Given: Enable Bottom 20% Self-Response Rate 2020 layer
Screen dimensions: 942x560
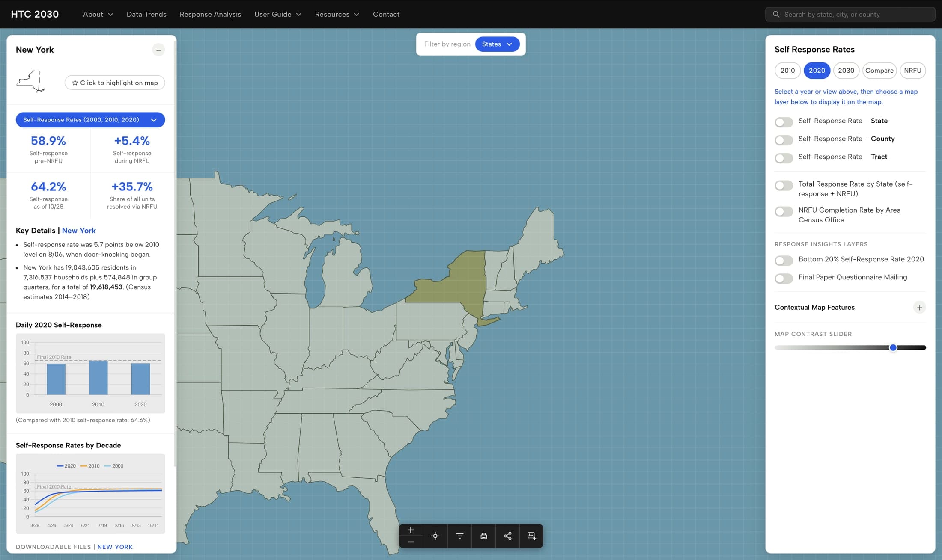Looking at the screenshot, I should pos(784,261).
